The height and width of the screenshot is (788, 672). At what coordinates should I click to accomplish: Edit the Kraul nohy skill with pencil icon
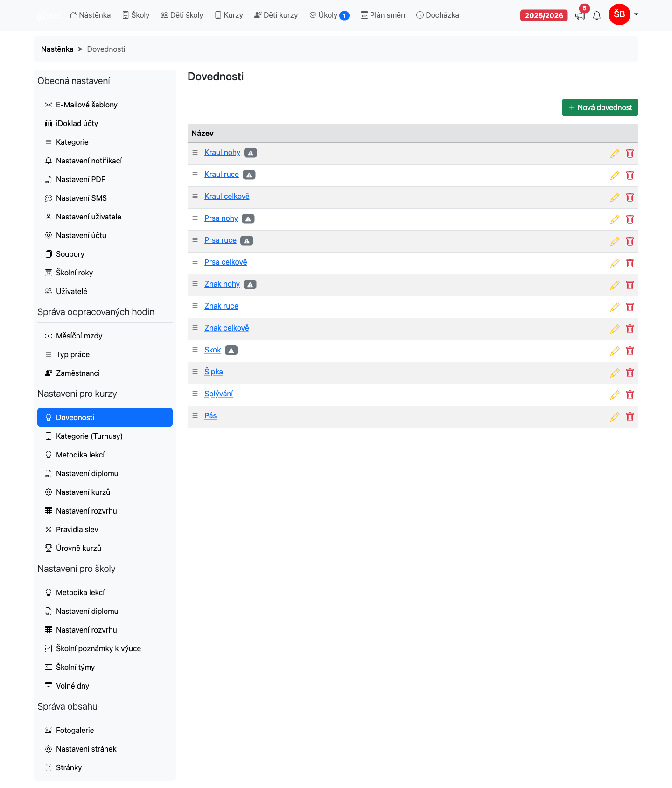pos(615,154)
